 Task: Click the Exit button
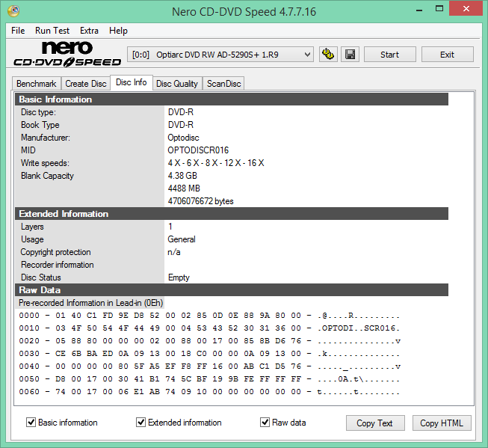(x=447, y=55)
